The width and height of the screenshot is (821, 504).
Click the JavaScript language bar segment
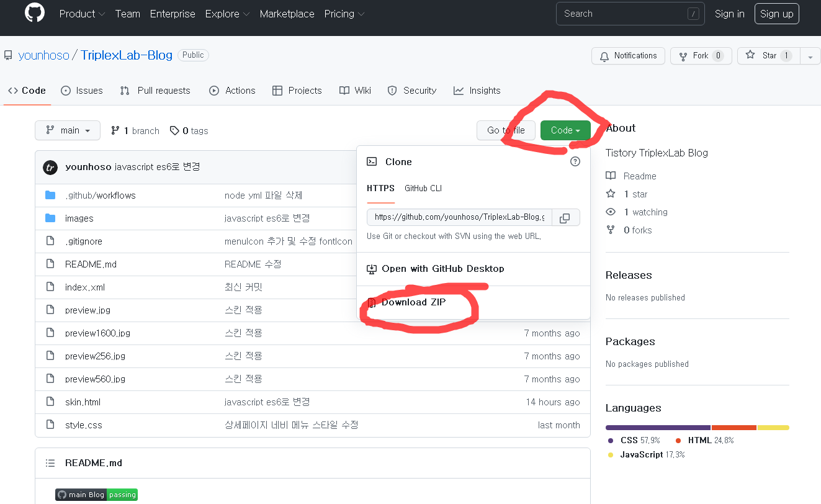[x=773, y=428]
